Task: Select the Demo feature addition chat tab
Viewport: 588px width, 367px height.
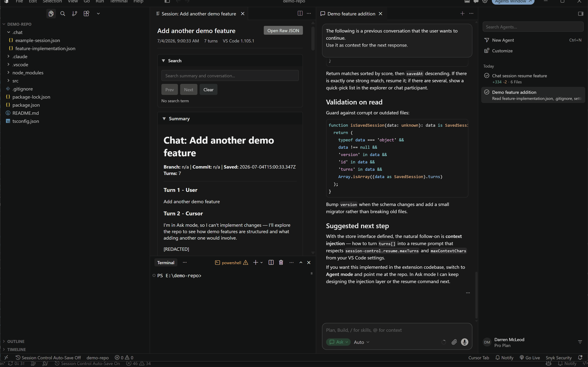Action: pos(351,14)
